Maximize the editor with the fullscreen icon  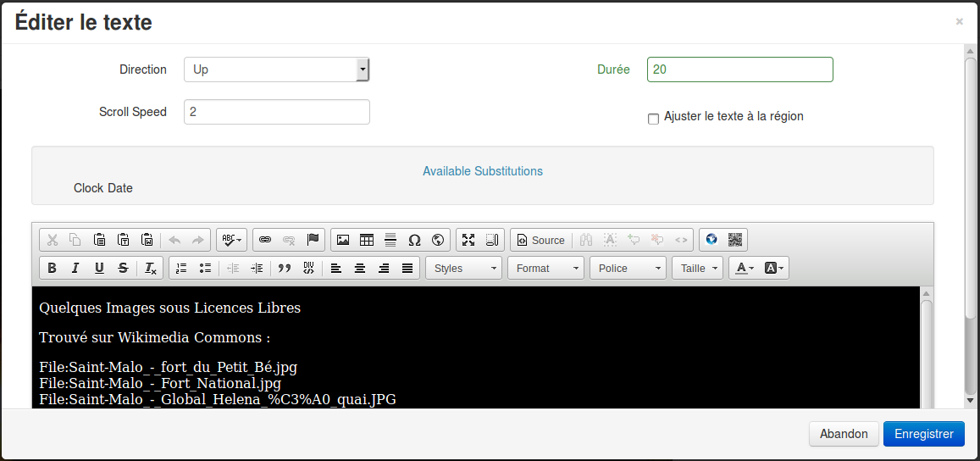coord(468,240)
